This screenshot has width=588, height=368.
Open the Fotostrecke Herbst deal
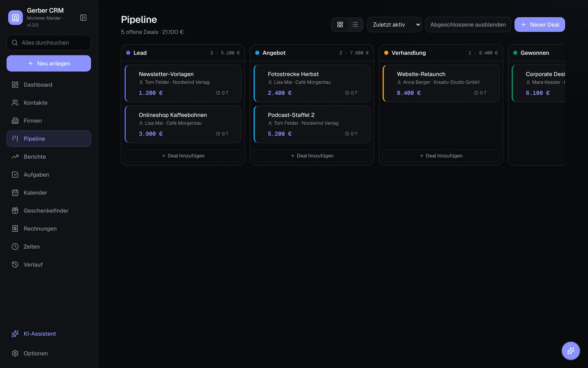coord(312,84)
